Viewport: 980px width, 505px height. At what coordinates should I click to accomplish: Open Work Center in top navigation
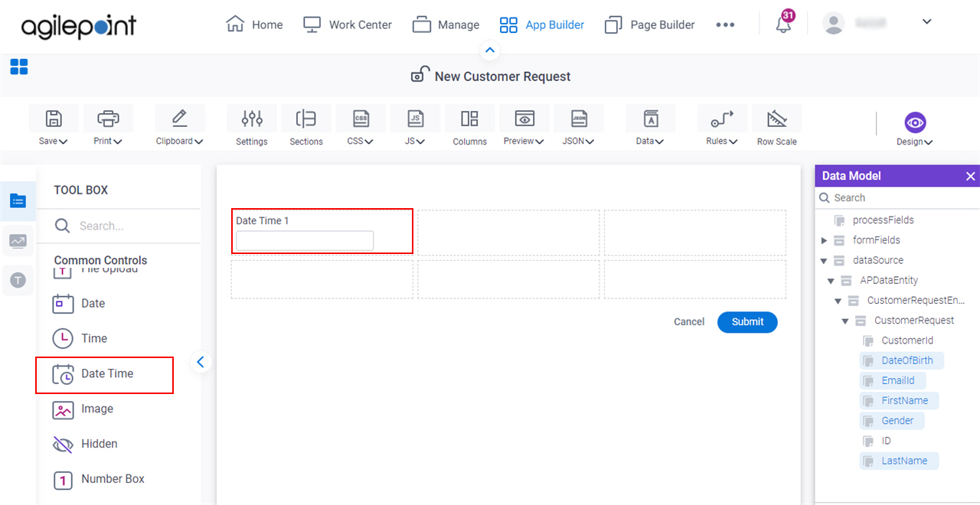tap(348, 24)
